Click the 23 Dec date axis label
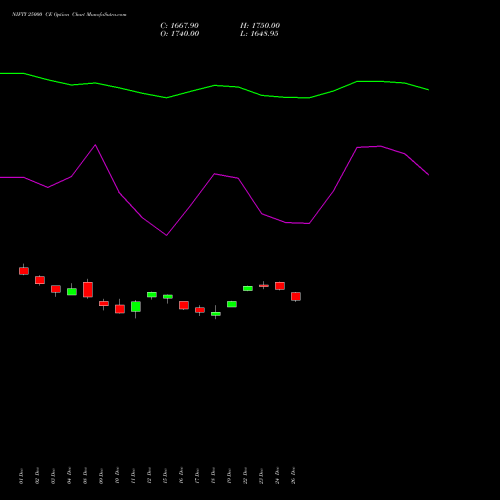 (x=261, y=476)
